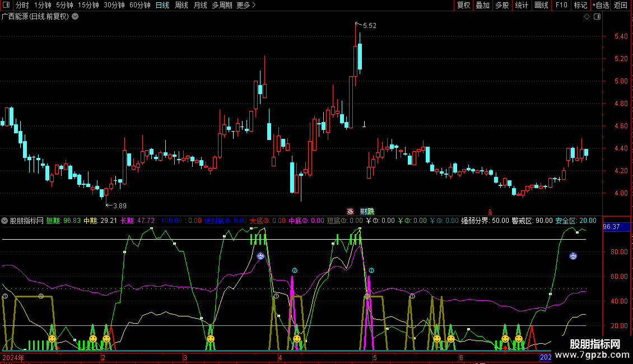This screenshot has width=633, height=364.
Task: Click the diamond icon in chart header
Action: pos(587,17)
